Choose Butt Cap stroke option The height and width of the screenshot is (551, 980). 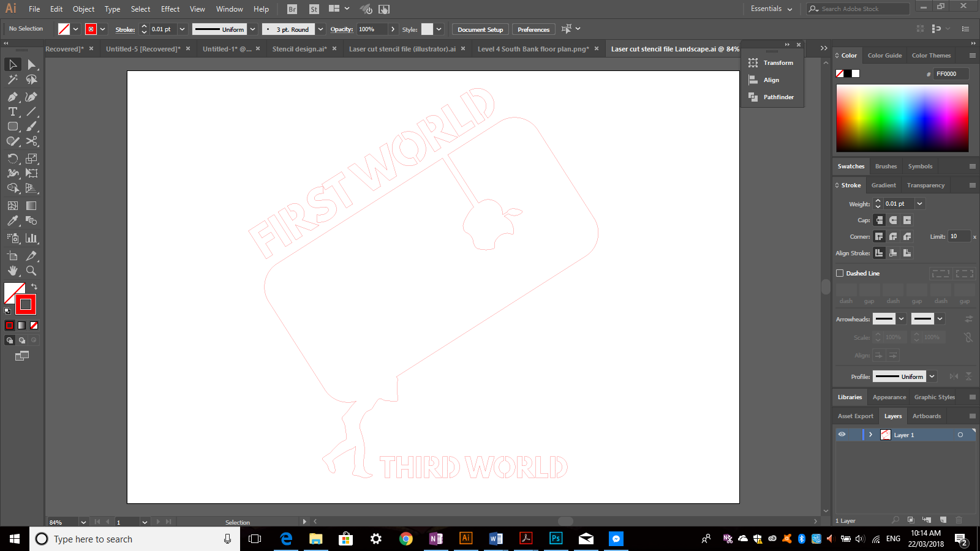879,220
